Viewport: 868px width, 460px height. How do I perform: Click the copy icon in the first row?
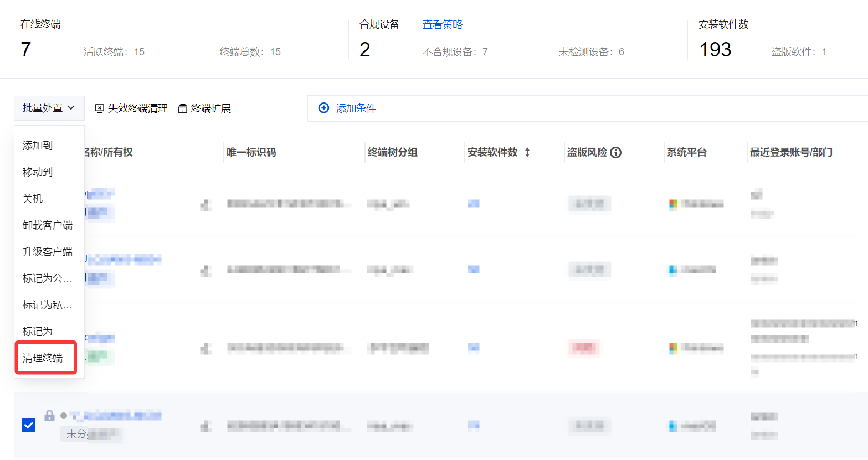[206, 205]
